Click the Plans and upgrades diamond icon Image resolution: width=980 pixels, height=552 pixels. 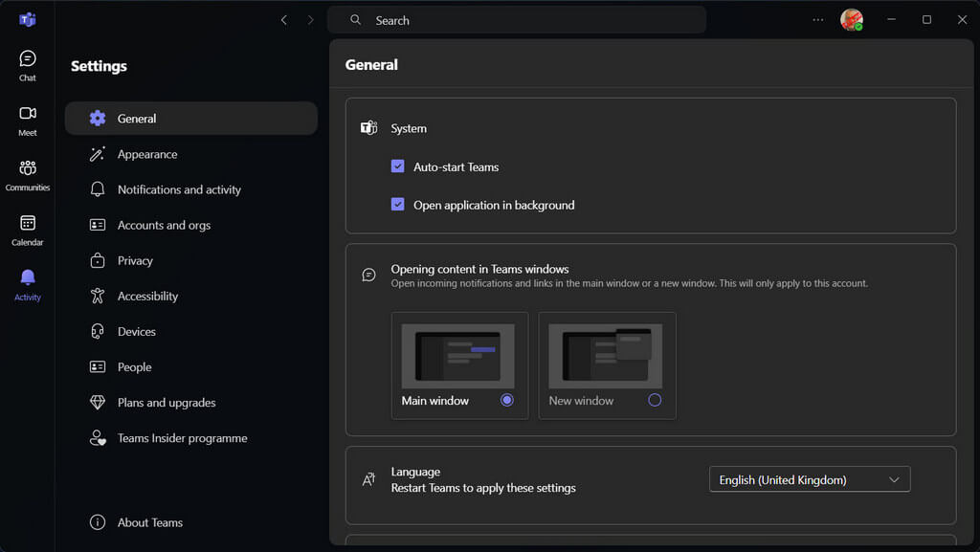tap(98, 403)
